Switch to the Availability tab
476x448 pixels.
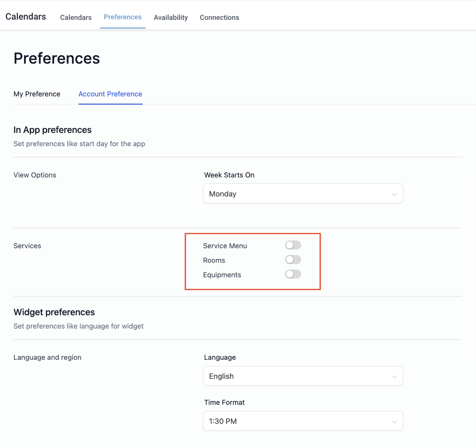coord(171,18)
